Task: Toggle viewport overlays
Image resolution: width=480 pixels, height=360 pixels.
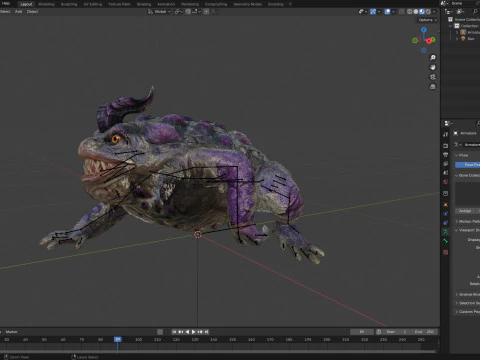Action: [387, 12]
